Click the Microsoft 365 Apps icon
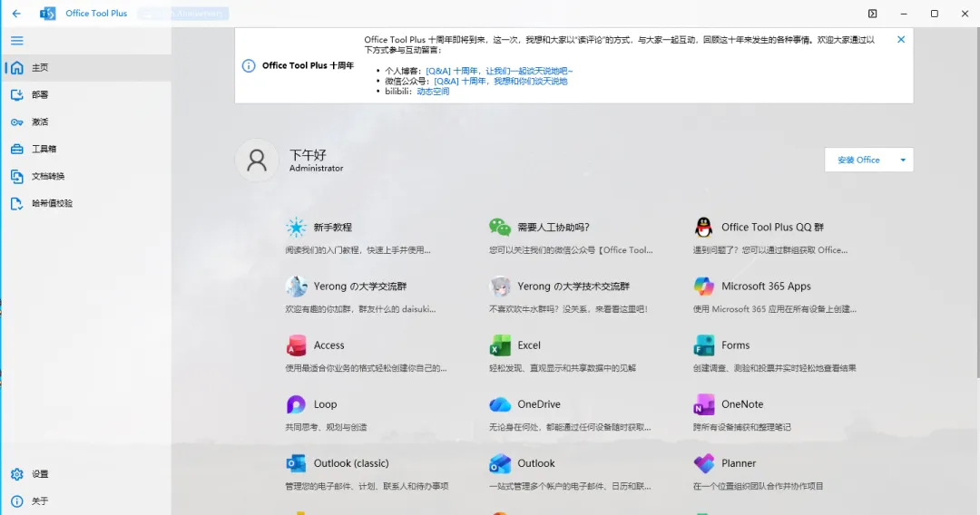Screen dimensions: 980x515 [704, 286]
